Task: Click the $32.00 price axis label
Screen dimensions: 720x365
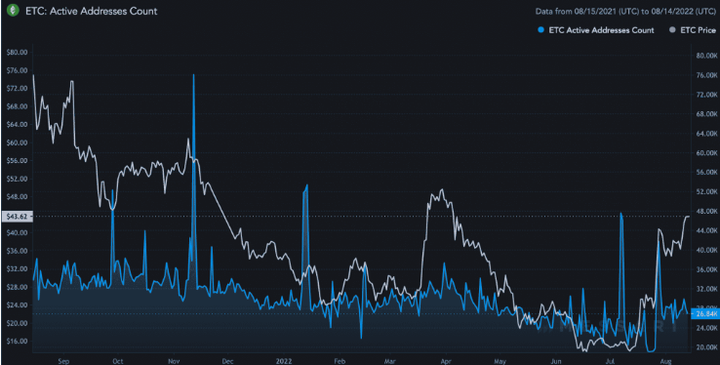Action: click(17, 269)
